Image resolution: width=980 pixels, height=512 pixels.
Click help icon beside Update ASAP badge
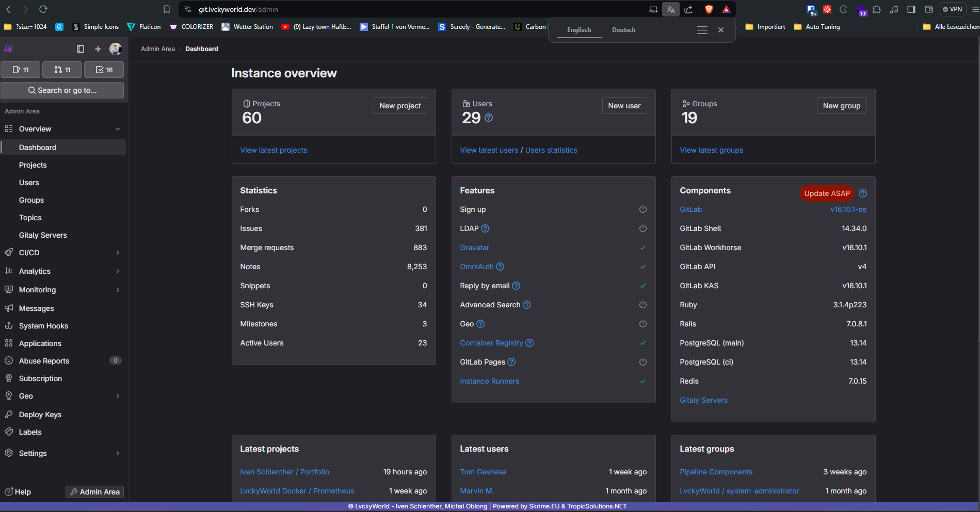coord(863,193)
